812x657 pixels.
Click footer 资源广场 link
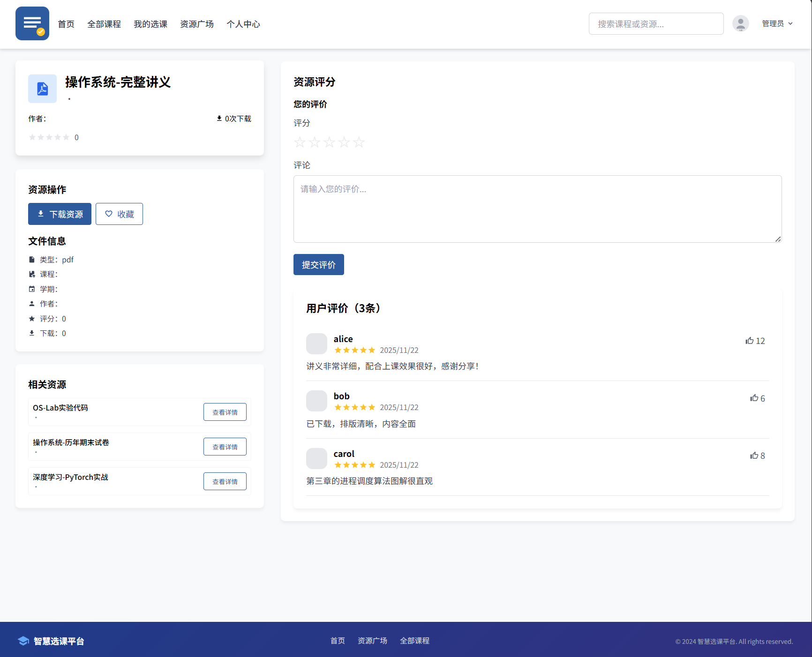372,641
